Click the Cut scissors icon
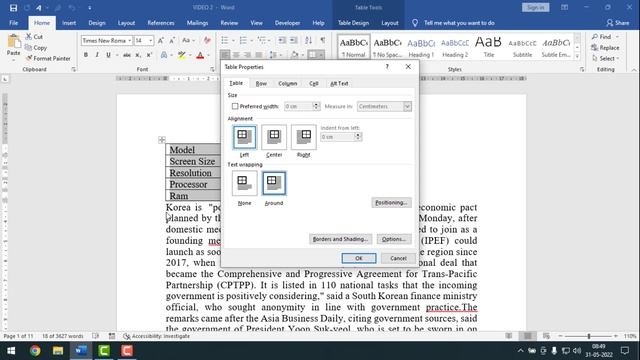The width and height of the screenshot is (640, 360). click(x=29, y=37)
